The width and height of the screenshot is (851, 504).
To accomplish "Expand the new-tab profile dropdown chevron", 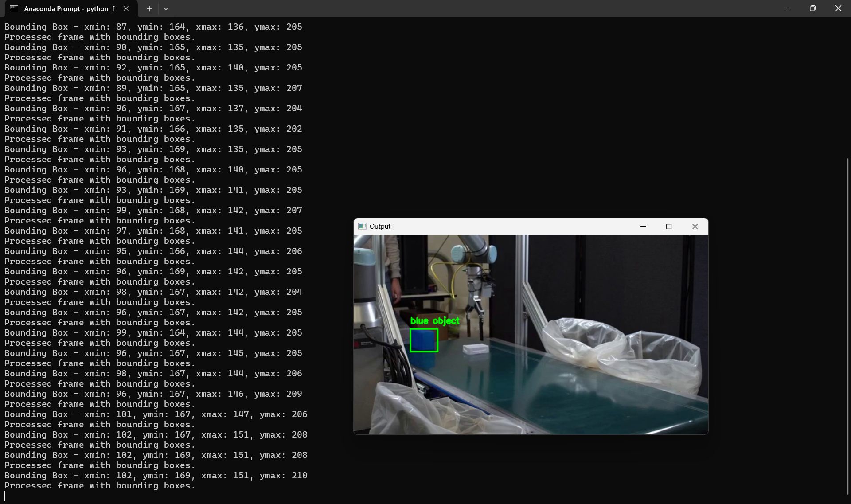I will pyautogui.click(x=166, y=8).
